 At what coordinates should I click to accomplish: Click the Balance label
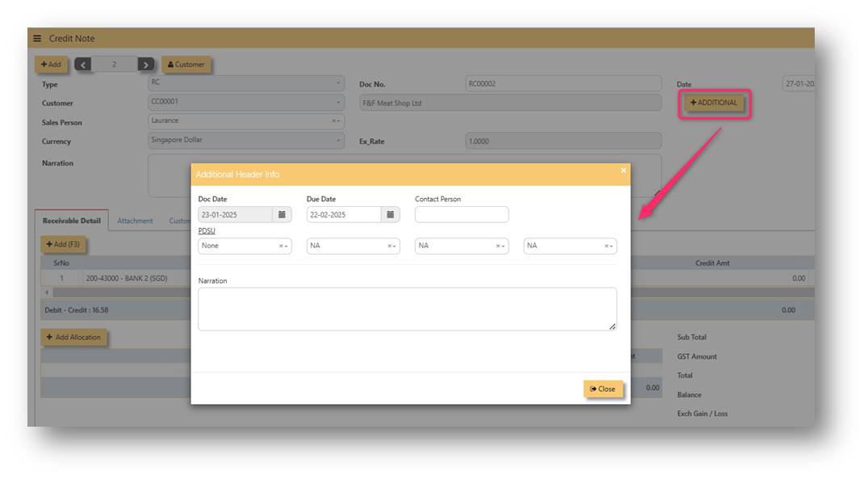[690, 394]
